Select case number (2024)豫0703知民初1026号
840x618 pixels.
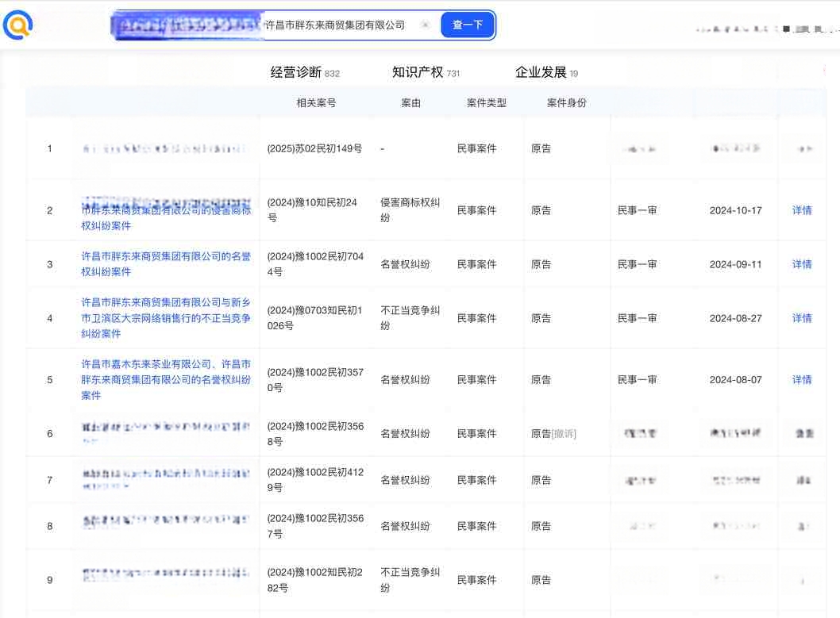314,318
